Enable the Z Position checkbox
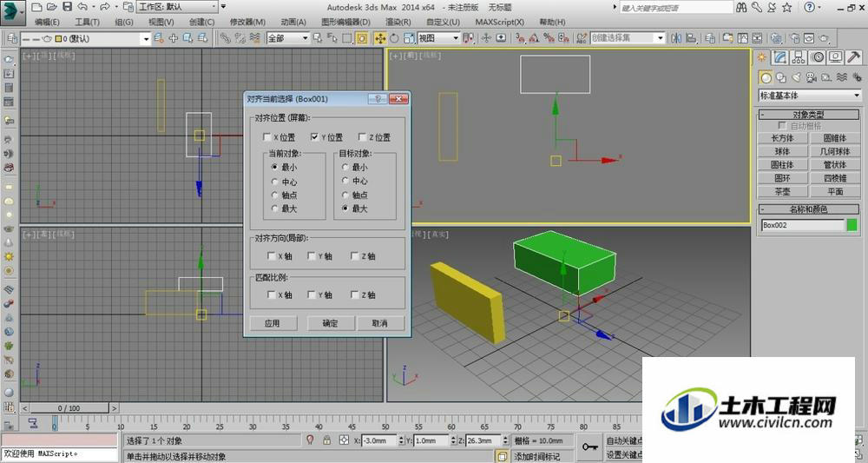This screenshot has width=868, height=463. click(x=363, y=136)
